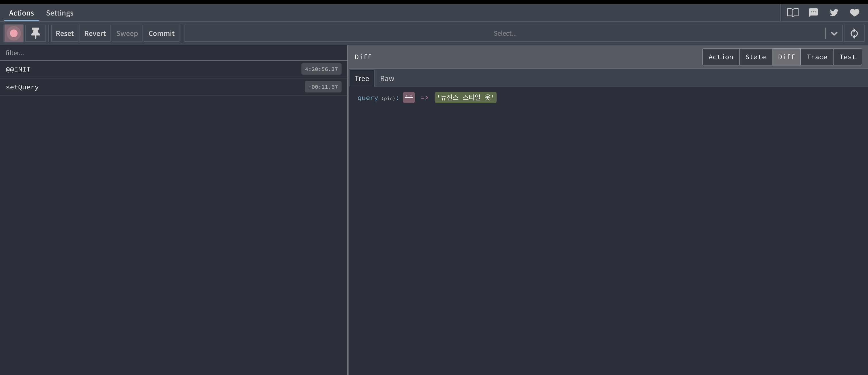Show the Action inspector view
Screen dimensions: 868x375
721,57
